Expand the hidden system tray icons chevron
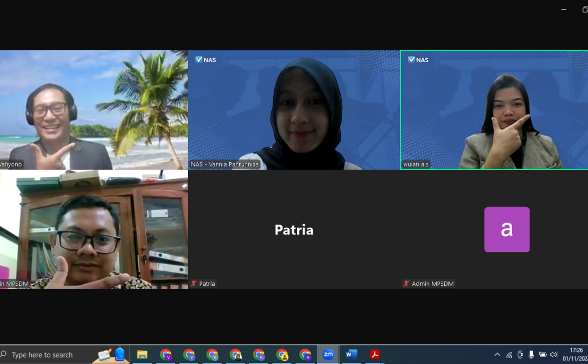The image size is (588, 364). [498, 354]
